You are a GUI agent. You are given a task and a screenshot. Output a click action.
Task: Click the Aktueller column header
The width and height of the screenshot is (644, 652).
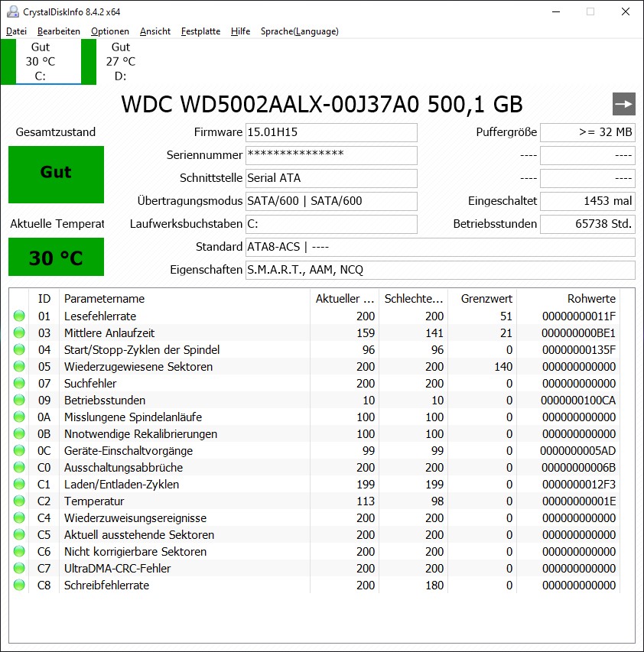click(344, 299)
